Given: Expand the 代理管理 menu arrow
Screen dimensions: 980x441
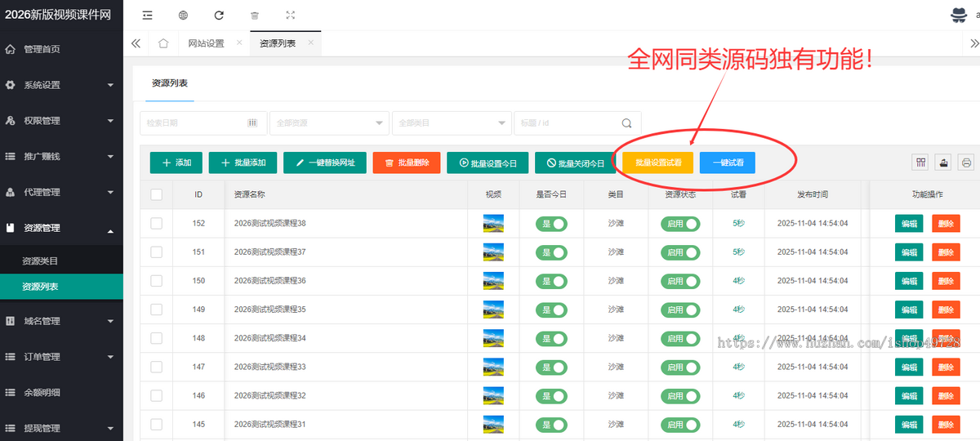Looking at the screenshot, I should pyautogui.click(x=110, y=193).
